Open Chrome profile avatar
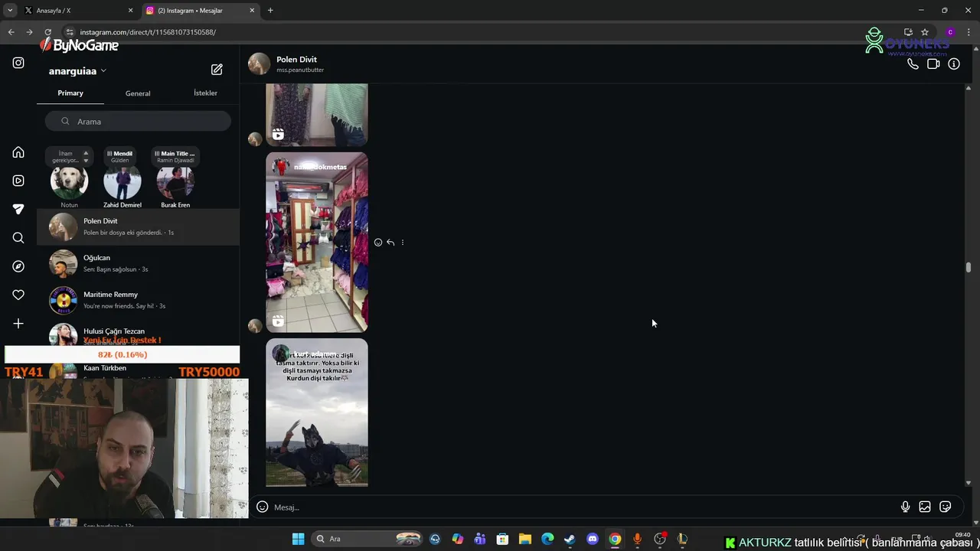This screenshot has width=980, height=551. click(x=950, y=32)
